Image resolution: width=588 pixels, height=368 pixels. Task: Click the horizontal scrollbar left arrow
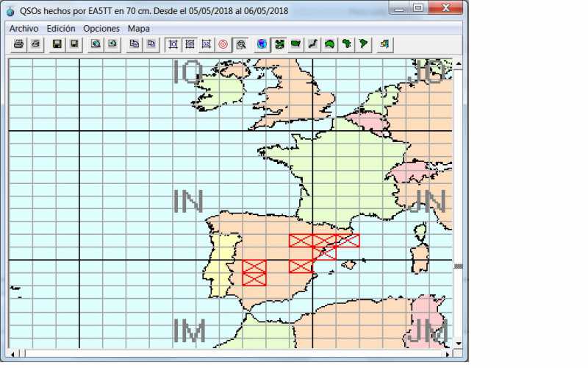click(x=12, y=354)
